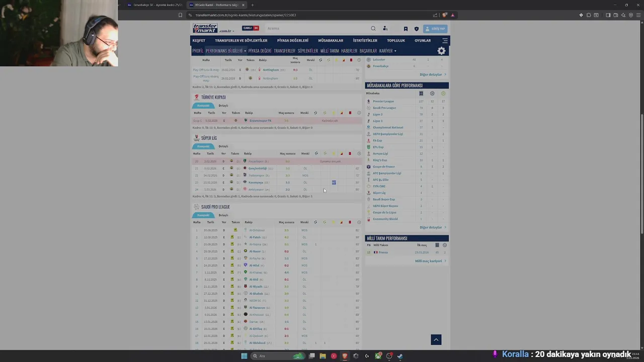Open İstatistikler main menu
This screenshot has width=644, height=362.
365,40
